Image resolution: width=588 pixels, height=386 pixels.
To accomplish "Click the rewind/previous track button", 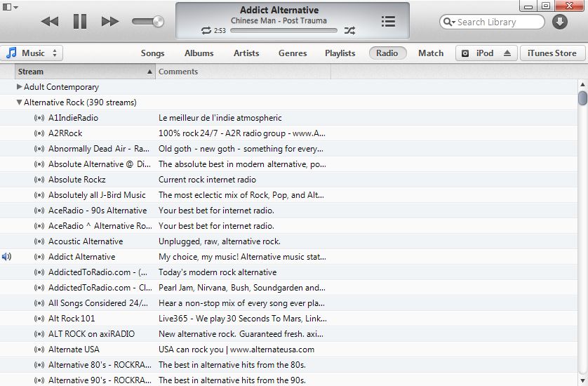I will (x=49, y=22).
